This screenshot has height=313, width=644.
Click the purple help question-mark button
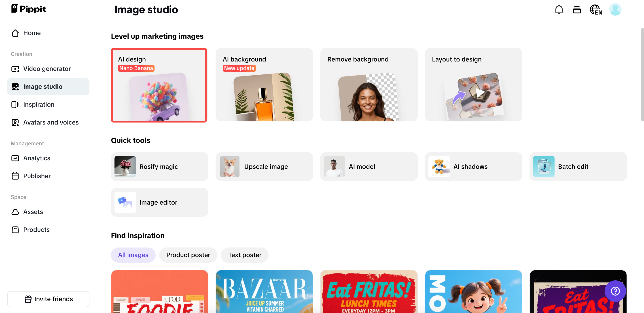point(615,291)
